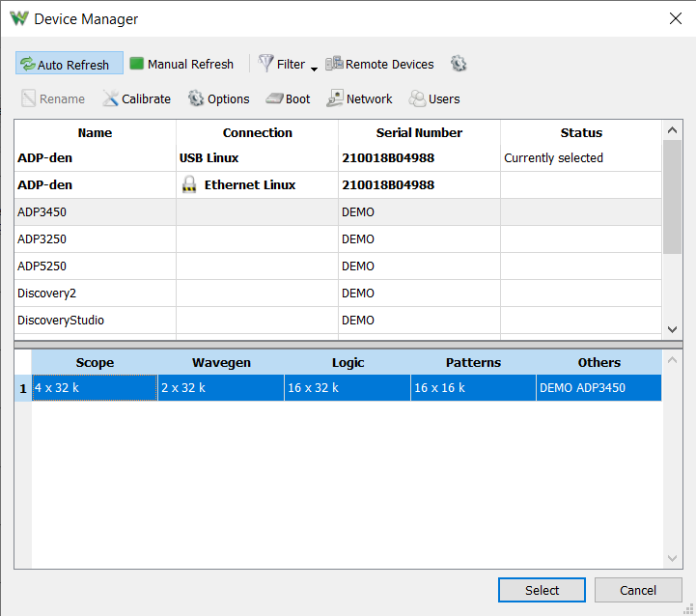Image resolution: width=696 pixels, height=616 pixels.
Task: Click the device list scrollbar thumb
Action: point(672,197)
